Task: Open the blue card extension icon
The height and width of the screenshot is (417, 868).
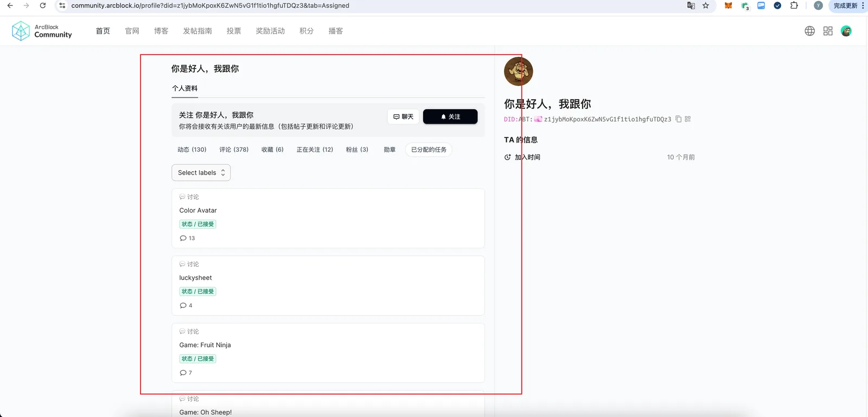Action: pyautogui.click(x=761, y=5)
